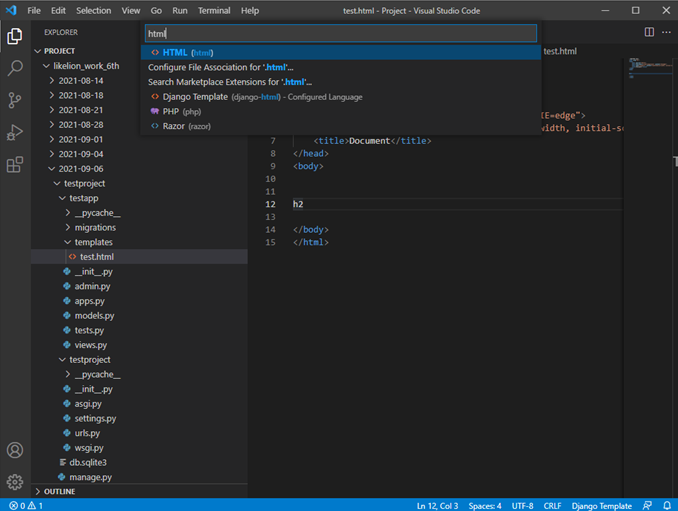Click Spaces: 4 indentation setting
Viewport: 678px width, 511px height.
[x=485, y=505]
